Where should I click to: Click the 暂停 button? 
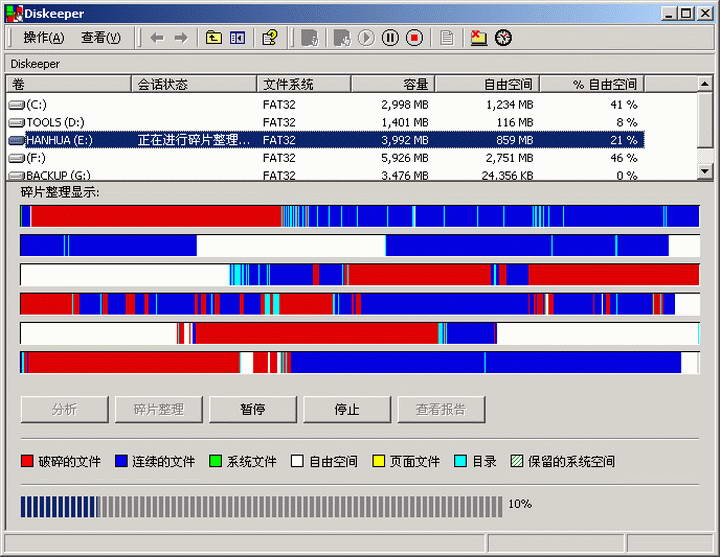253,409
